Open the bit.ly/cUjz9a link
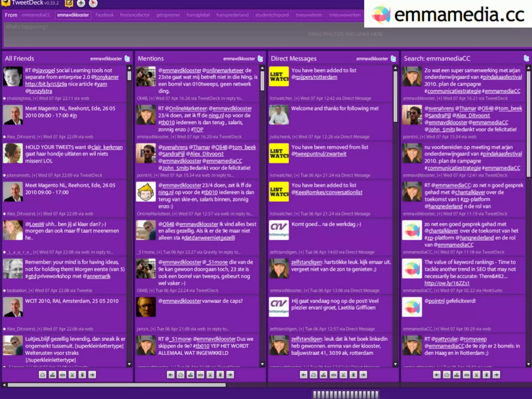This screenshot has width=532, height=399. click(x=46, y=84)
